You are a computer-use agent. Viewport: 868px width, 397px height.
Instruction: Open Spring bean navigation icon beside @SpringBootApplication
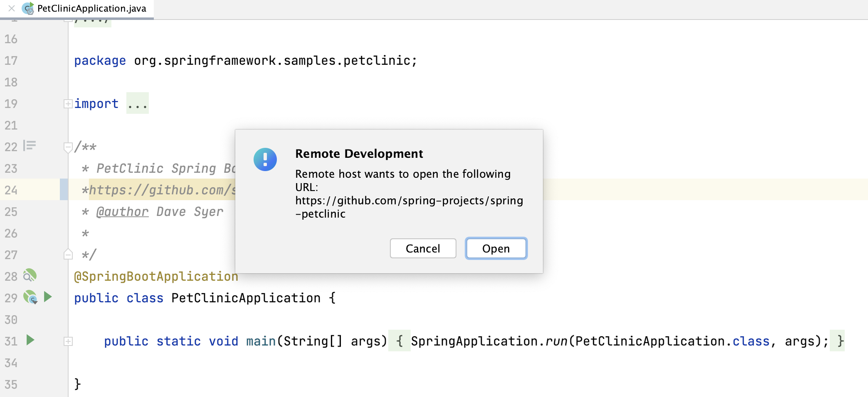coord(29,275)
